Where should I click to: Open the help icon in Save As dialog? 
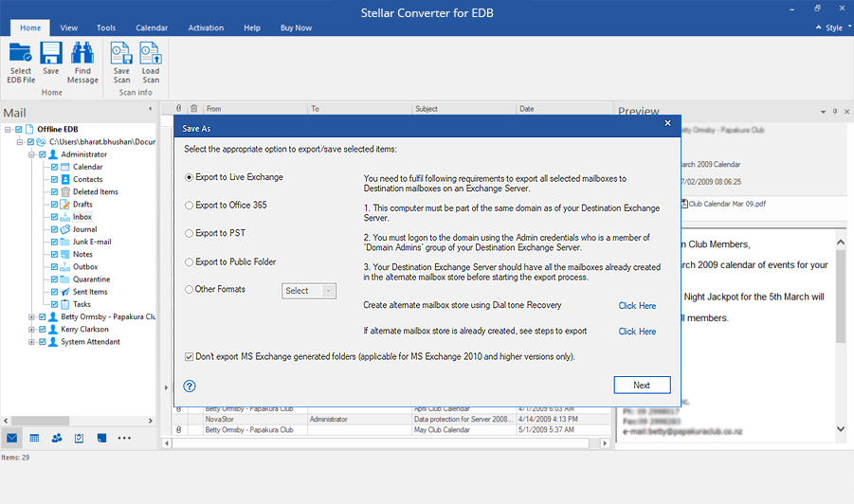point(189,386)
